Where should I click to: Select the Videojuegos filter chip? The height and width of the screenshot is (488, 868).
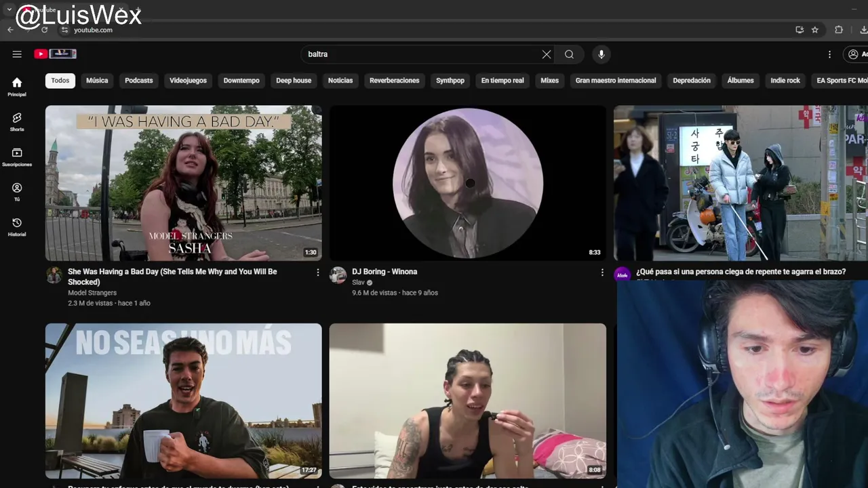188,81
